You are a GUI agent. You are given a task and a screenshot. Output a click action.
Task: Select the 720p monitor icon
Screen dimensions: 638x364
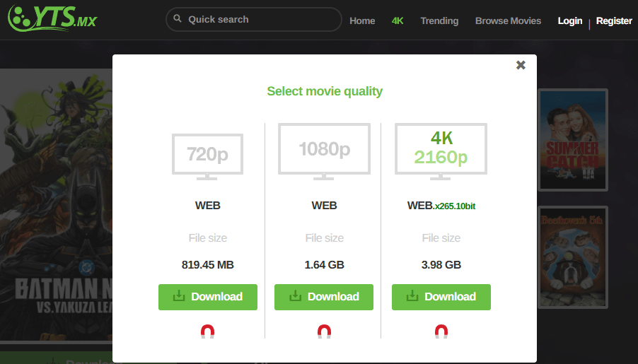[207, 157]
